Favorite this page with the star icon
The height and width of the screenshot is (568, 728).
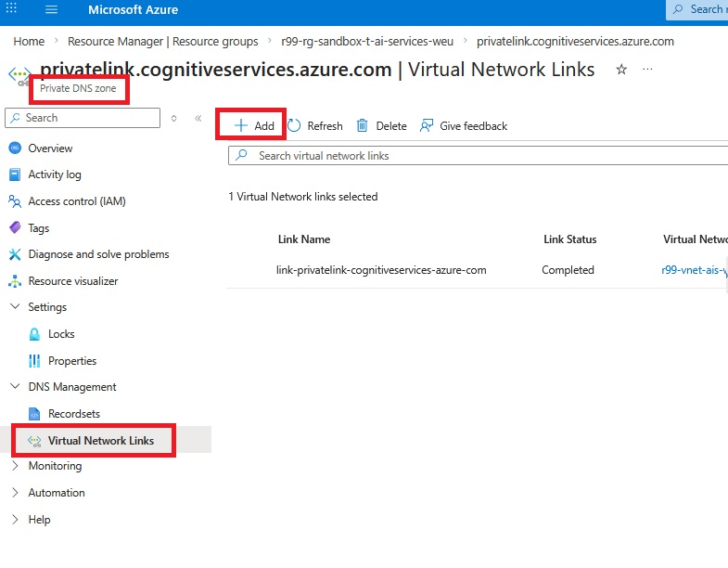[621, 70]
